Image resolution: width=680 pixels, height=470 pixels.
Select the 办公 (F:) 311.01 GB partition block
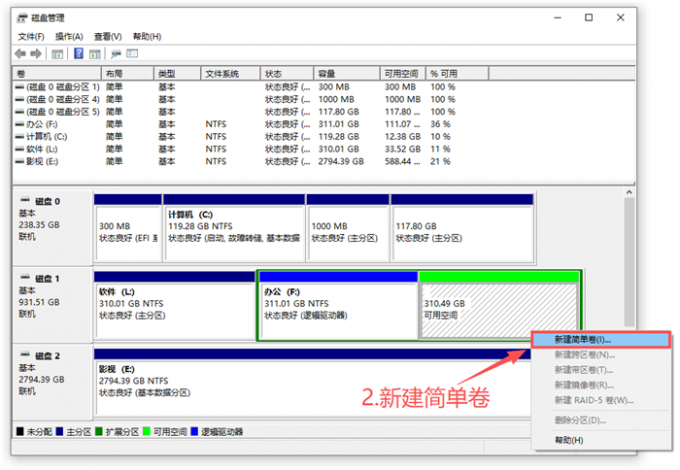337,305
